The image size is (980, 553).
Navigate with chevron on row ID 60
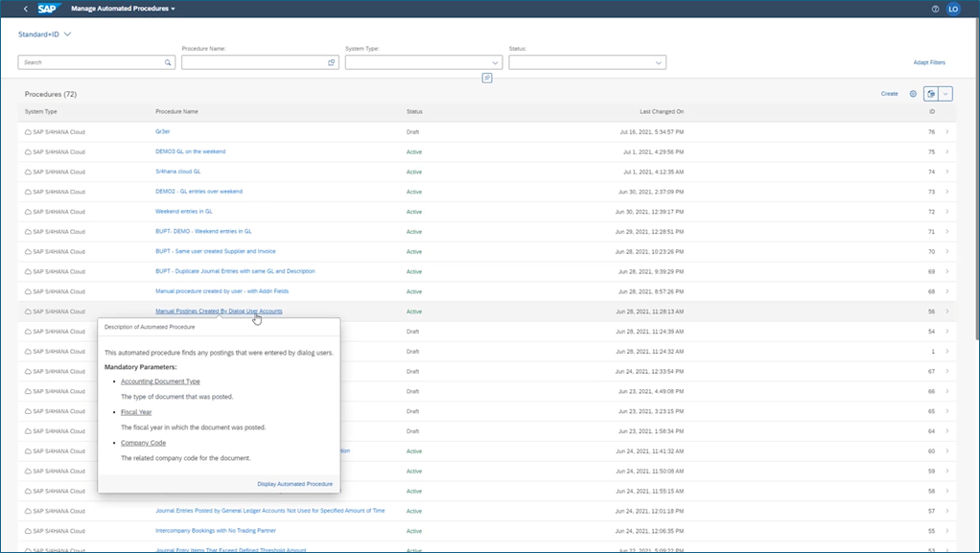click(x=946, y=450)
